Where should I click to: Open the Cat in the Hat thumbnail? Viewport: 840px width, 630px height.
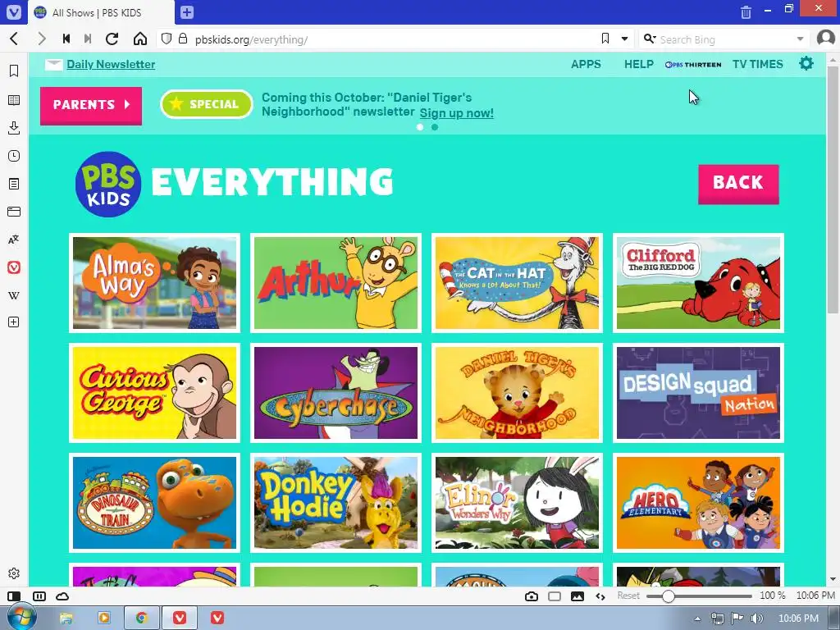[517, 283]
